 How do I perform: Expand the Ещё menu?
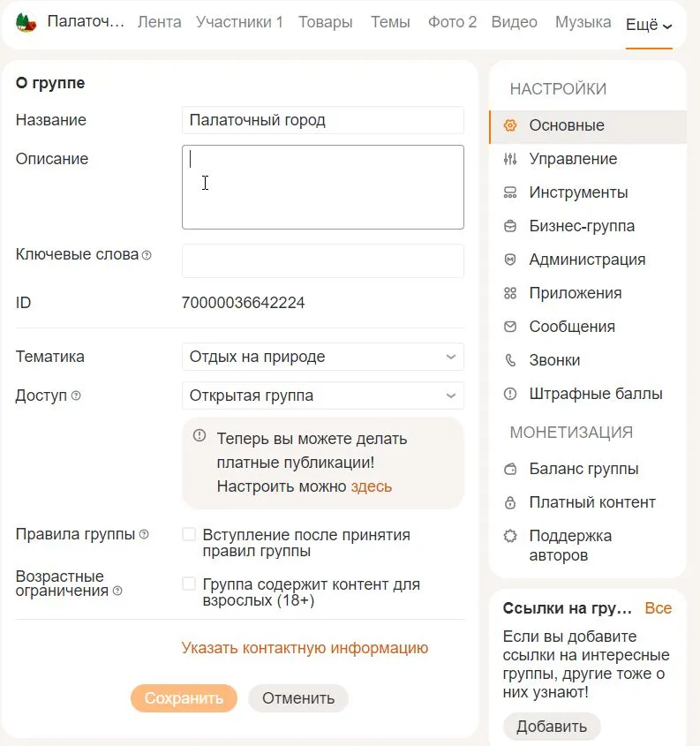point(649,25)
